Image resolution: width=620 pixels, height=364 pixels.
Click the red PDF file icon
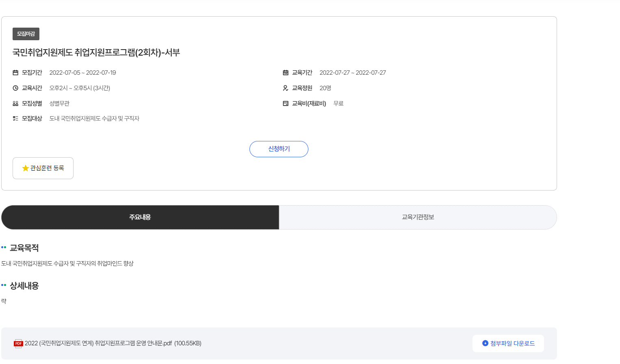point(18,344)
